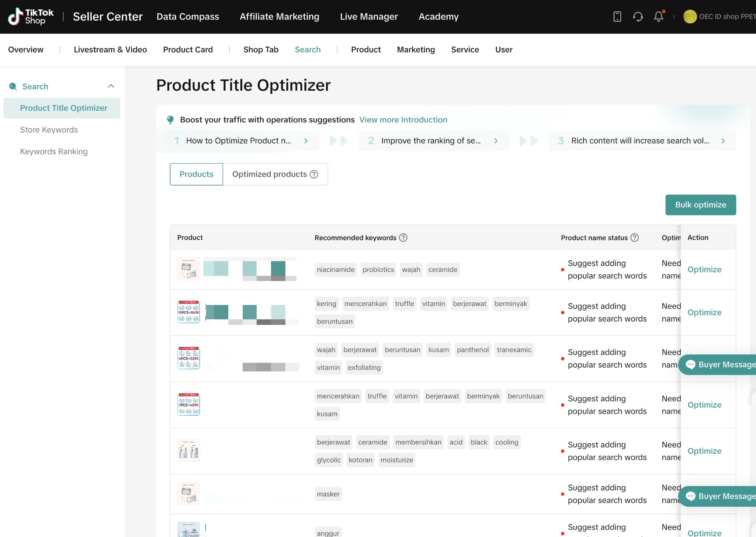Expand the How to Optimize Product tip
Image resolution: width=756 pixels, height=537 pixels.
[306, 141]
